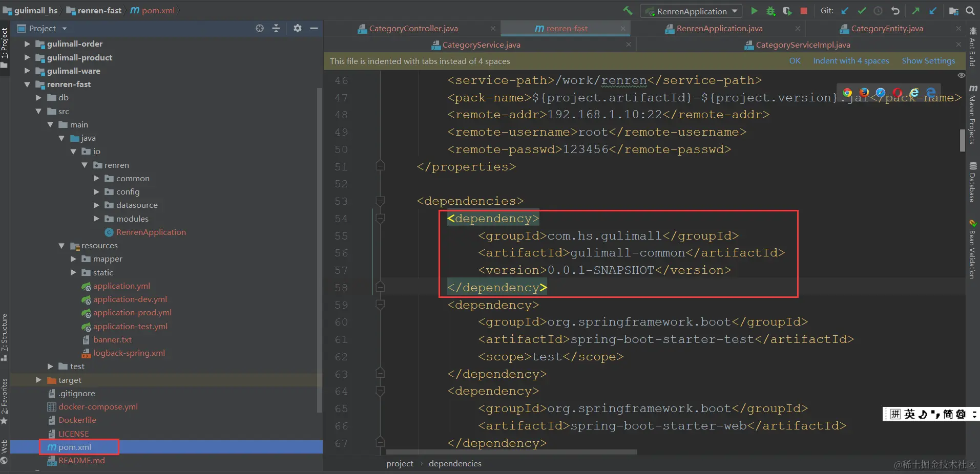
Task: Toggle IME simplified Chinese (简)
Action: (x=948, y=414)
